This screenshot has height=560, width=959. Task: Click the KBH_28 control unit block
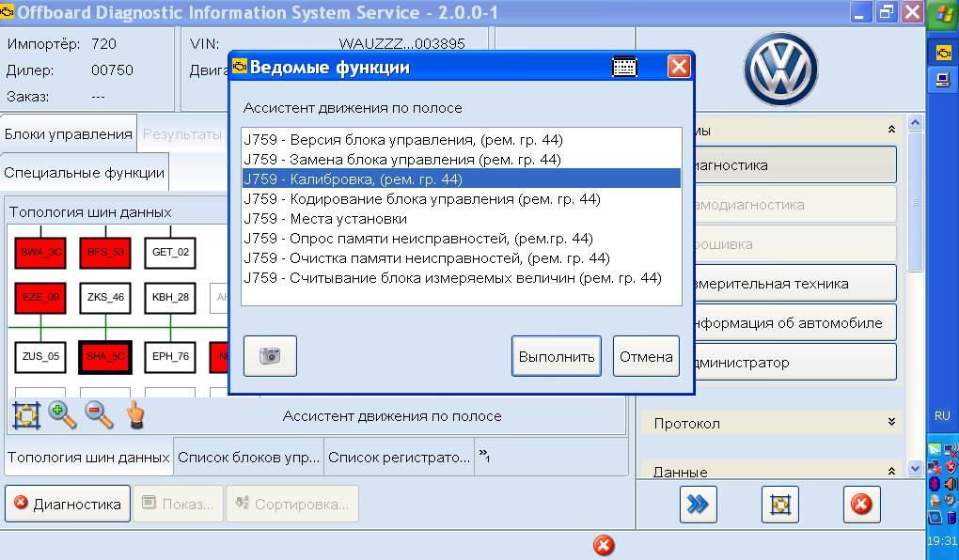(170, 298)
